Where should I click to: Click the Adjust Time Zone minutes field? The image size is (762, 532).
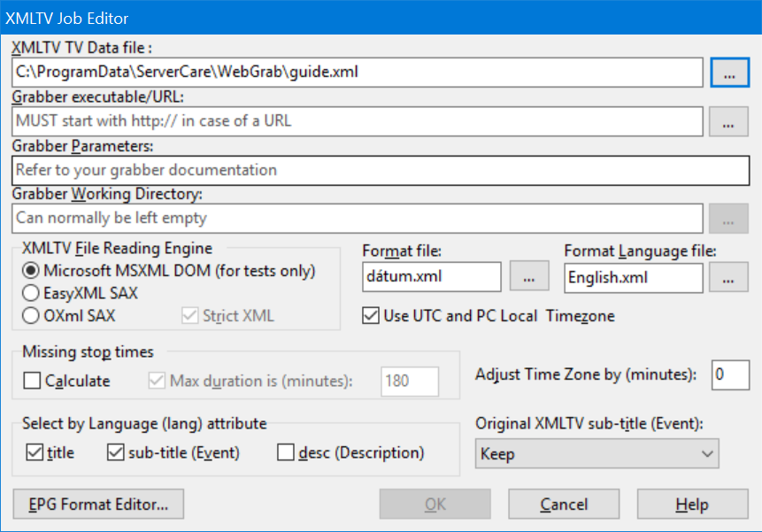(x=730, y=375)
